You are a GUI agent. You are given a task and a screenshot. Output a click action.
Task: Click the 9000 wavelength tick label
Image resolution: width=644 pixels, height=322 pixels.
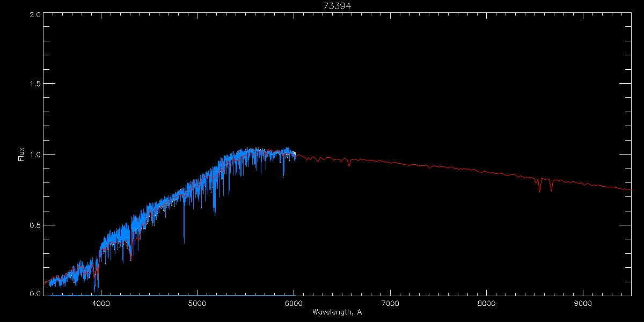point(583,303)
